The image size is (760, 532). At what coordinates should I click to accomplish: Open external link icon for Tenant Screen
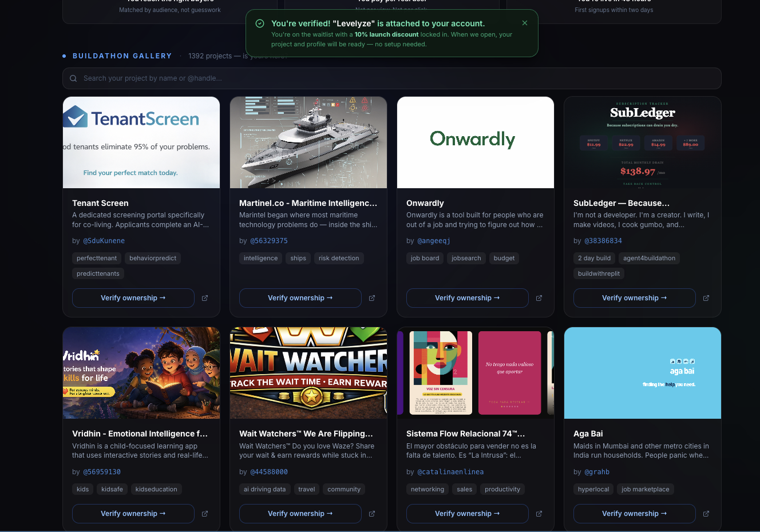(x=205, y=298)
